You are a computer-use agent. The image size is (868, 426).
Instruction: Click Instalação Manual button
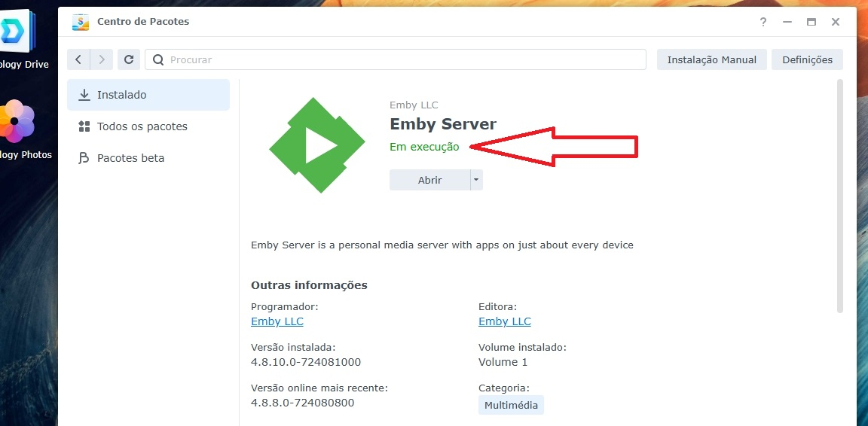tap(712, 59)
